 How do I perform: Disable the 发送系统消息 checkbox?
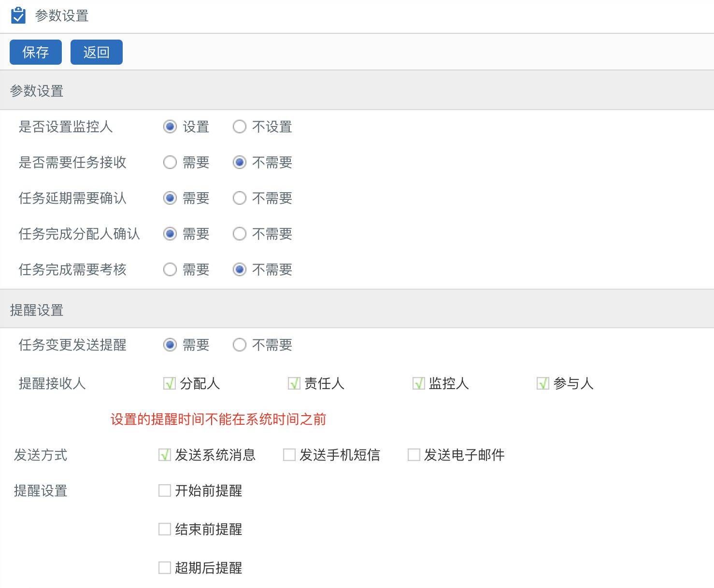pyautogui.click(x=165, y=455)
